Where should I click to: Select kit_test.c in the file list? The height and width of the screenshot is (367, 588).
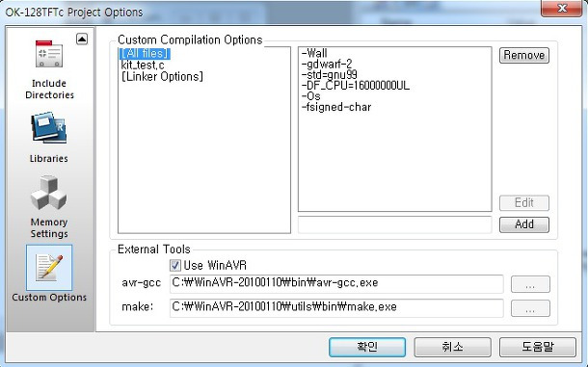pyautogui.click(x=143, y=66)
